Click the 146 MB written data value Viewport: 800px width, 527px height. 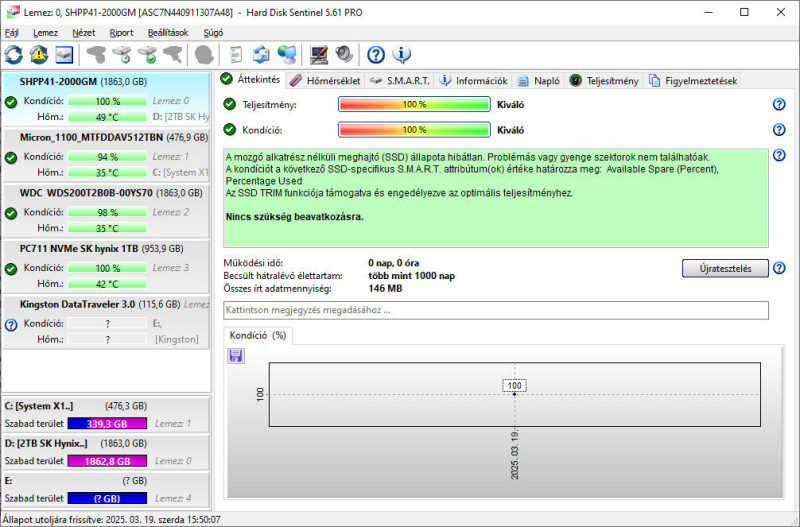(x=385, y=289)
